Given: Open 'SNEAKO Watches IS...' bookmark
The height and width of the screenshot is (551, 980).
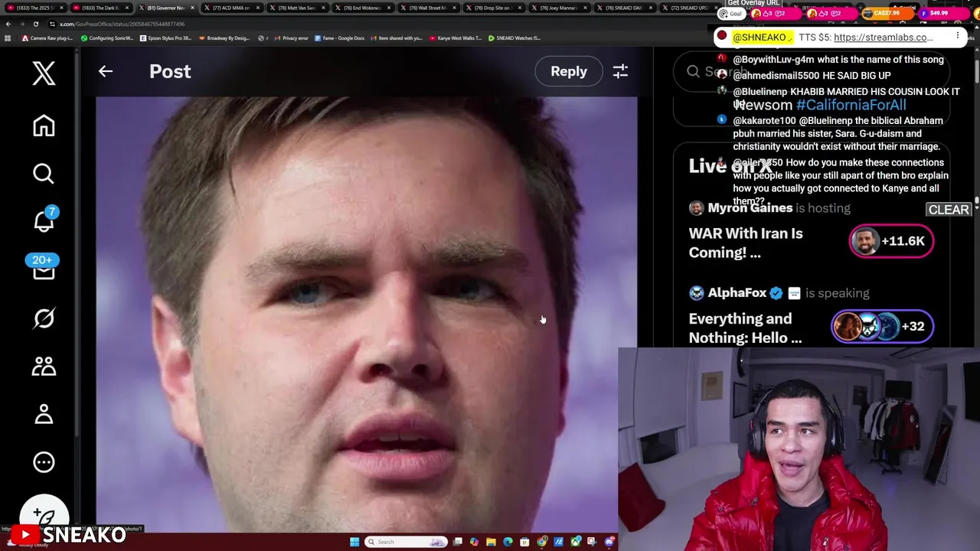Looking at the screenshot, I should pyautogui.click(x=514, y=37).
